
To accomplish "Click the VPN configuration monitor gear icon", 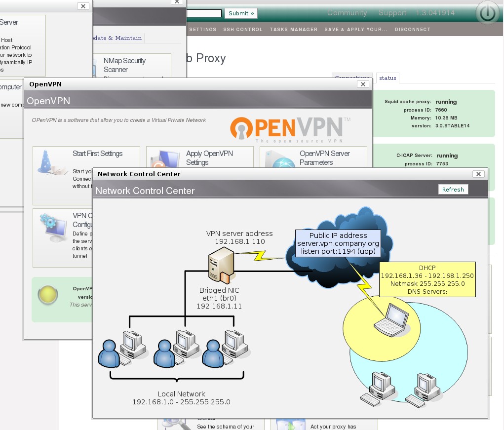I will [x=53, y=228].
